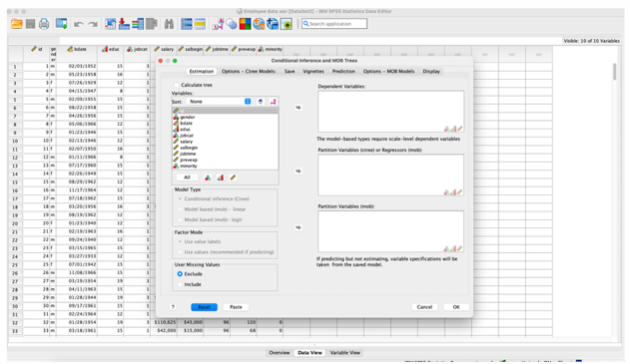Click the Partition Variables (mob) list box
The width and height of the screenshot is (630, 364).
pyautogui.click(x=390, y=231)
